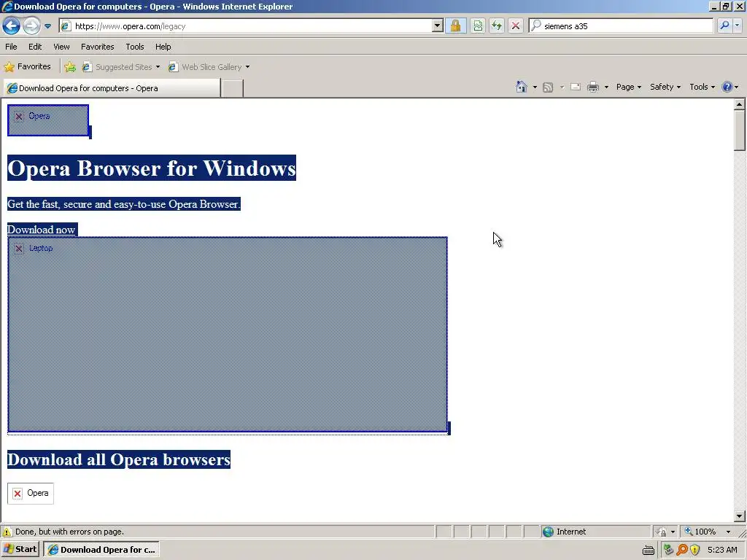Click the orange magnifier tray icon
The image size is (747, 560).
click(x=682, y=550)
